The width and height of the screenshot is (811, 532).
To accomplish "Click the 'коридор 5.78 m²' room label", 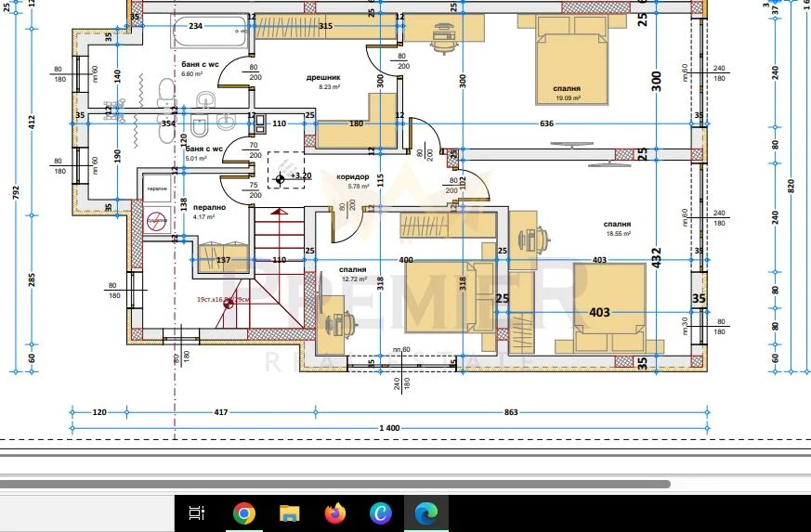I will click(352, 181).
